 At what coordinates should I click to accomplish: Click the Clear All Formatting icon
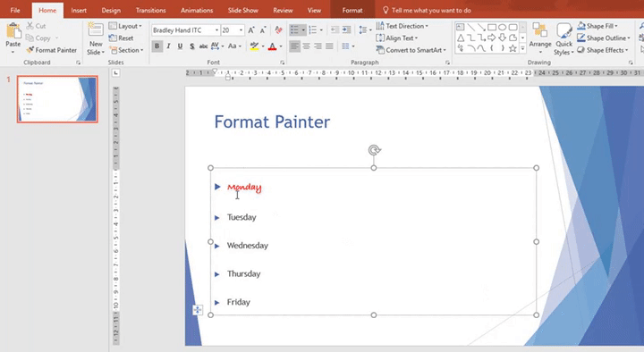click(x=278, y=30)
